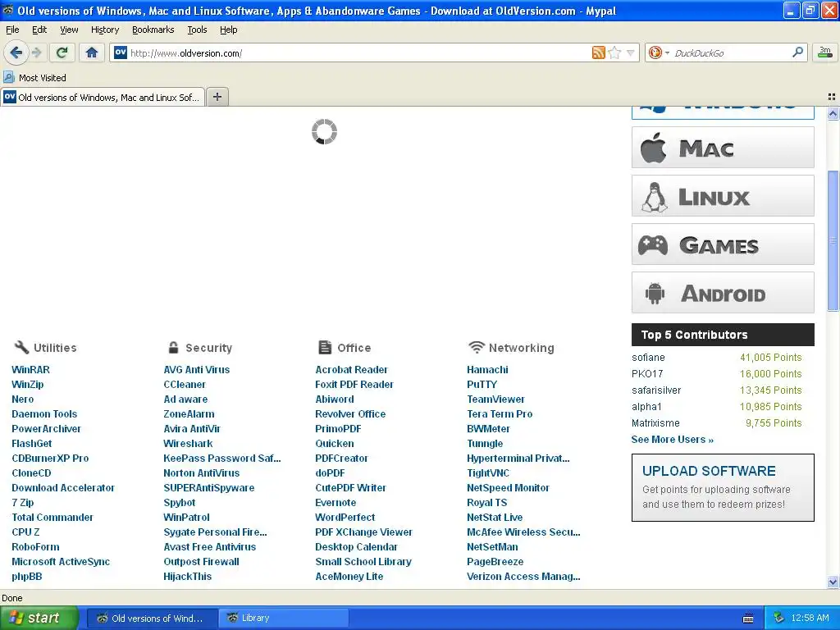Open the History menu
Viewport: 840px width, 630px height.
[104, 30]
